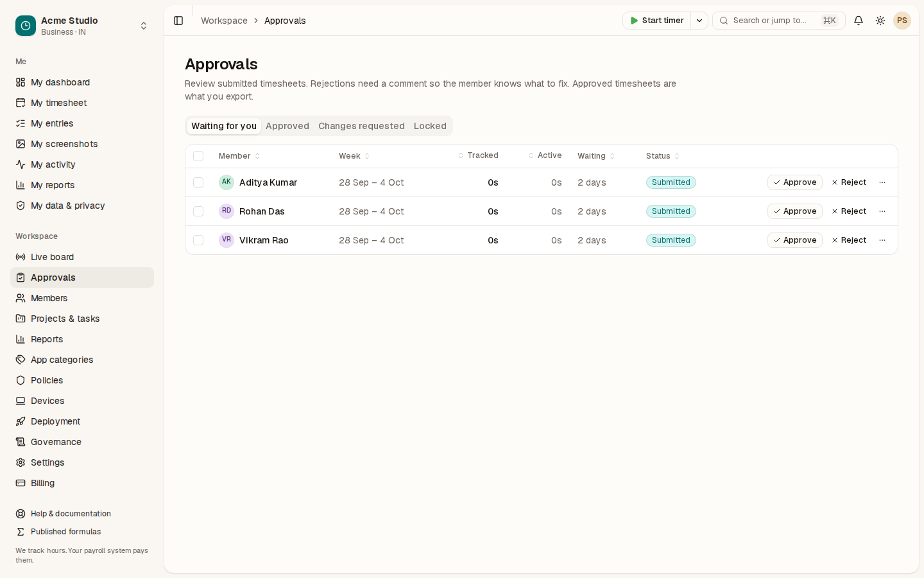Open more options for Rohan Das
Viewport: 924px width, 578px height.
[882, 211]
